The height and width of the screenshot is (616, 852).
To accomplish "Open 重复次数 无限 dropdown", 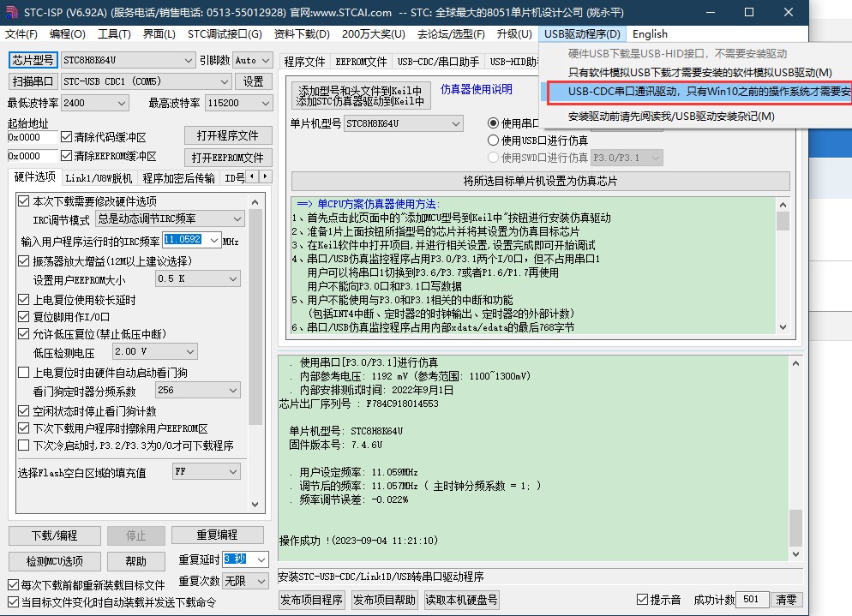I will 245,581.
